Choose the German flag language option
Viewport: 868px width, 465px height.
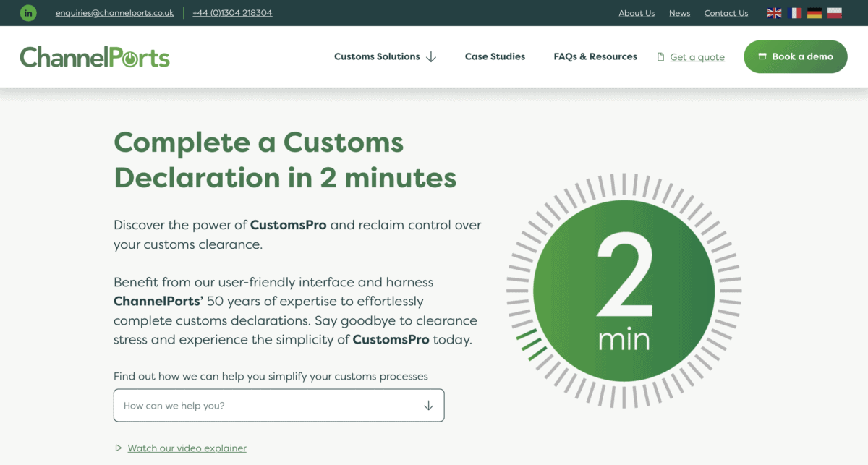(x=814, y=13)
